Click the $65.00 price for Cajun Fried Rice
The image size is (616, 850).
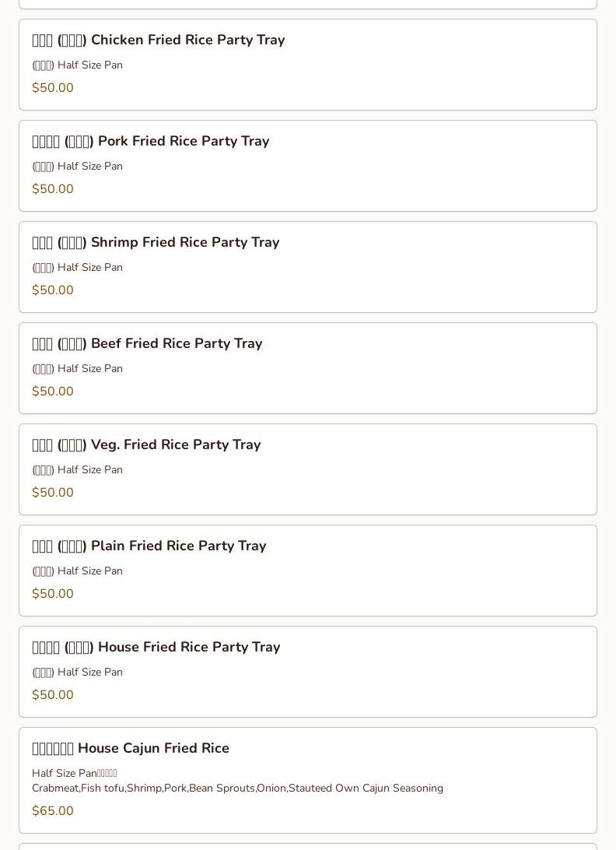click(53, 811)
